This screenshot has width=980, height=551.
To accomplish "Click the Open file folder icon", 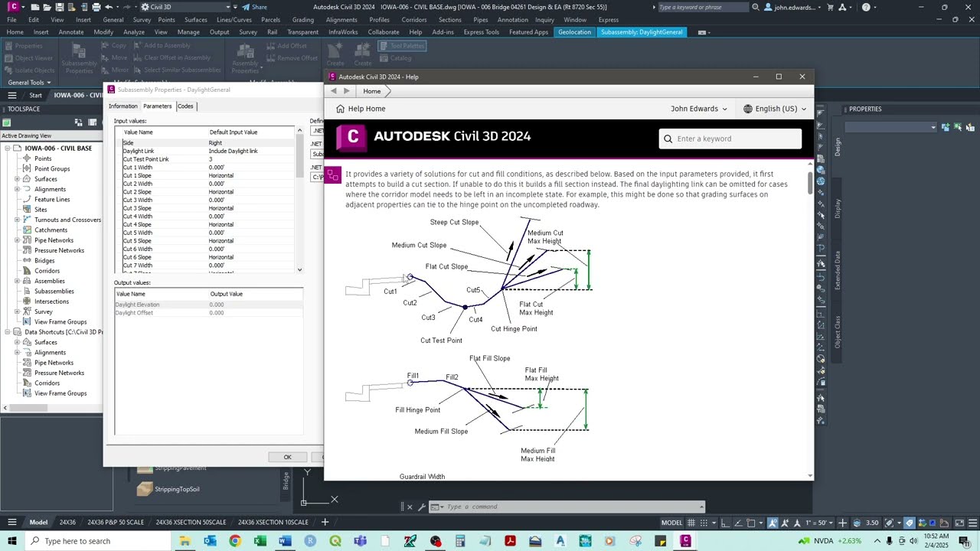I will (48, 7).
